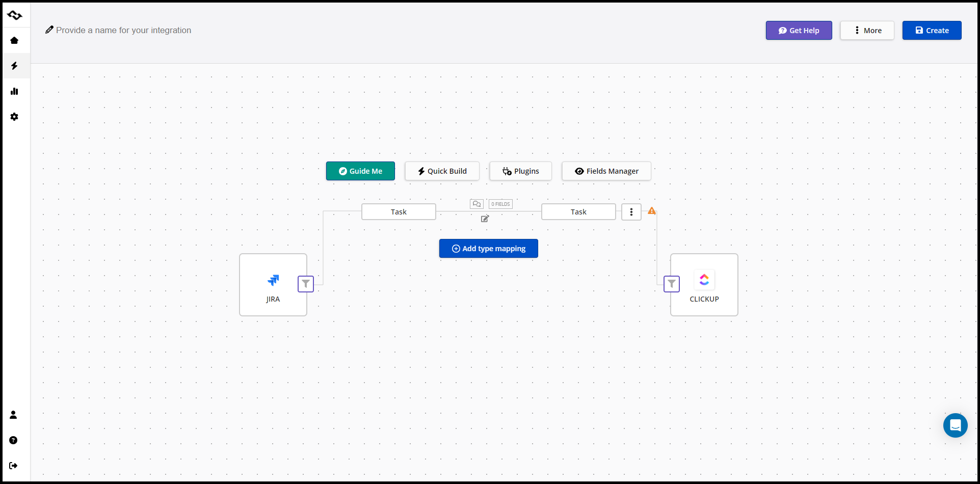
Task: Open three-dot menu beside ClickUp Task
Action: click(x=631, y=212)
